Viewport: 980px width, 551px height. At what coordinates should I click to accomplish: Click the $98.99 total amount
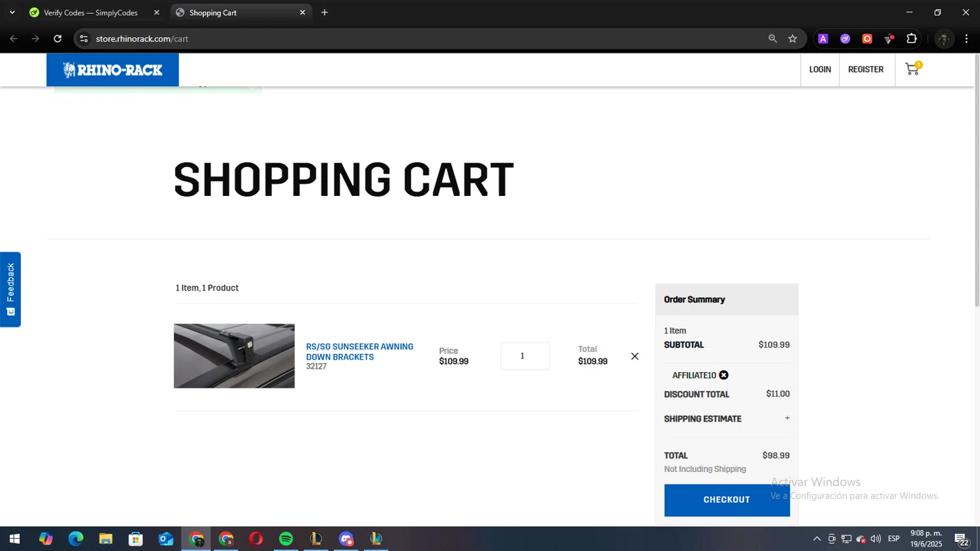pos(776,456)
